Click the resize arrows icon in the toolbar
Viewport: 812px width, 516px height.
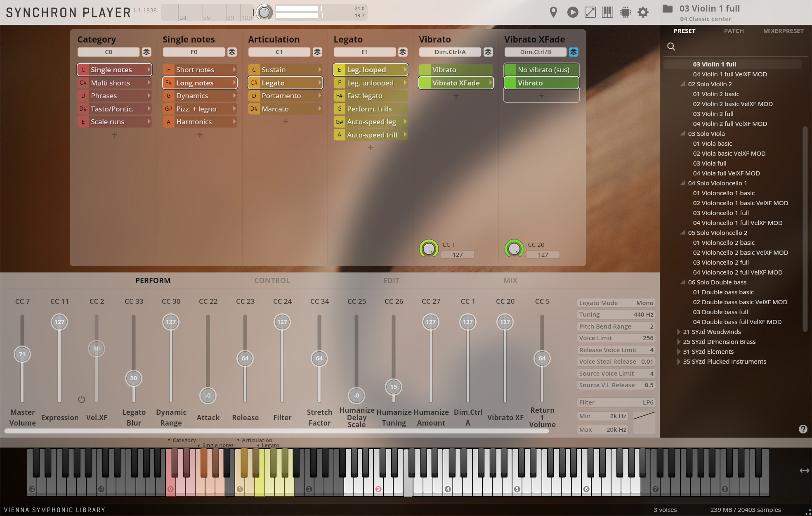point(590,12)
